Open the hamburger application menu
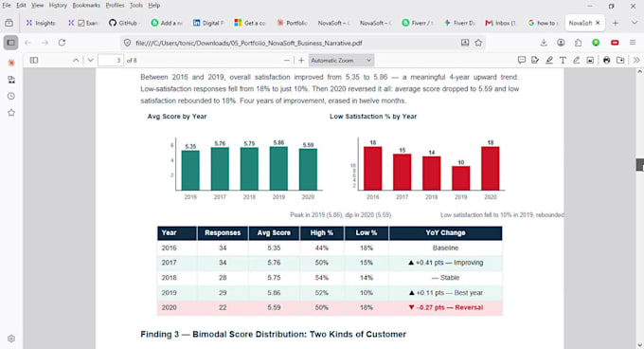 (633, 43)
